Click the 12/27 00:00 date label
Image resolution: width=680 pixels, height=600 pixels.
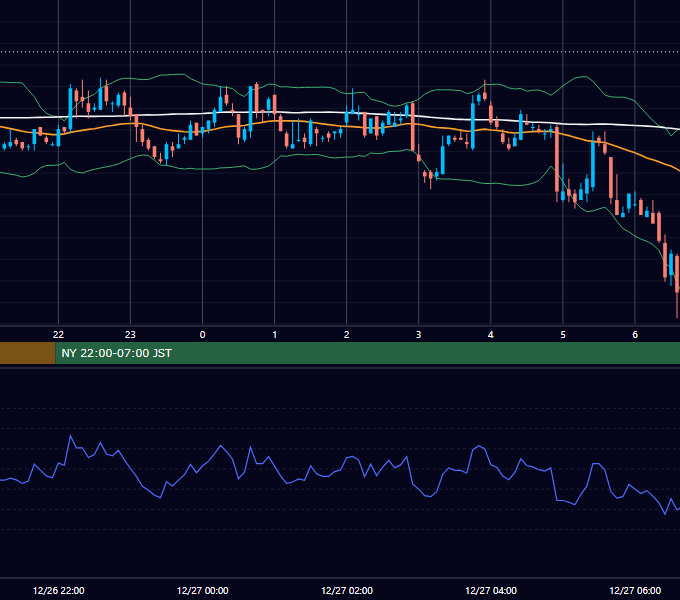(x=203, y=590)
